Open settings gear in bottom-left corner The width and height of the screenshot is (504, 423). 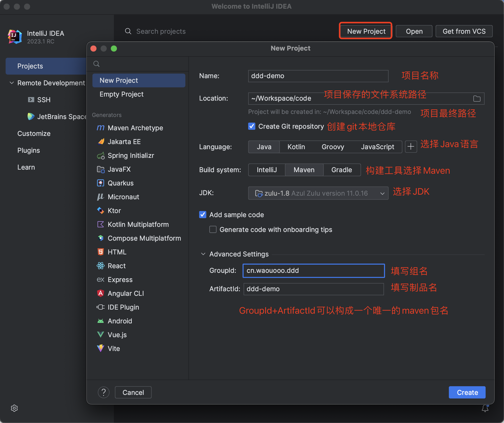coord(14,408)
